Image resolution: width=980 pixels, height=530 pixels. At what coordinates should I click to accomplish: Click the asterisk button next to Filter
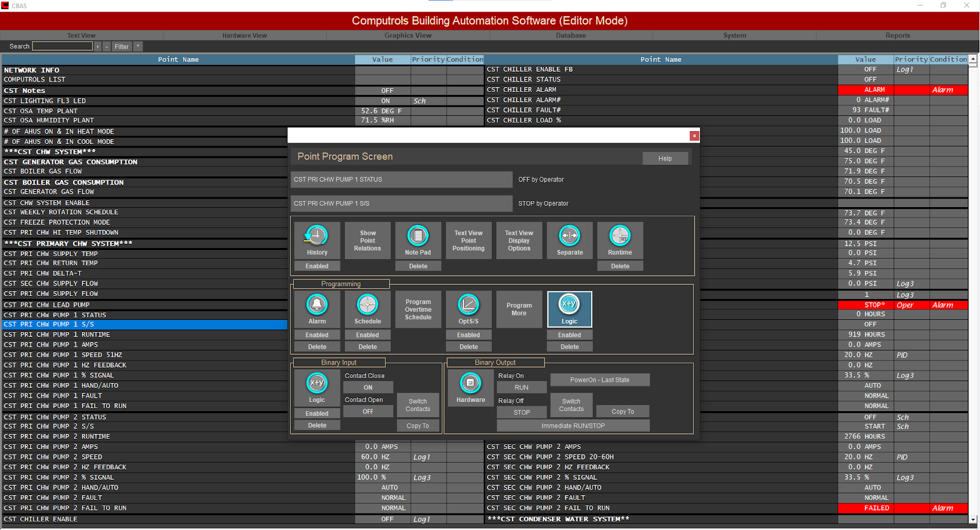click(x=138, y=47)
